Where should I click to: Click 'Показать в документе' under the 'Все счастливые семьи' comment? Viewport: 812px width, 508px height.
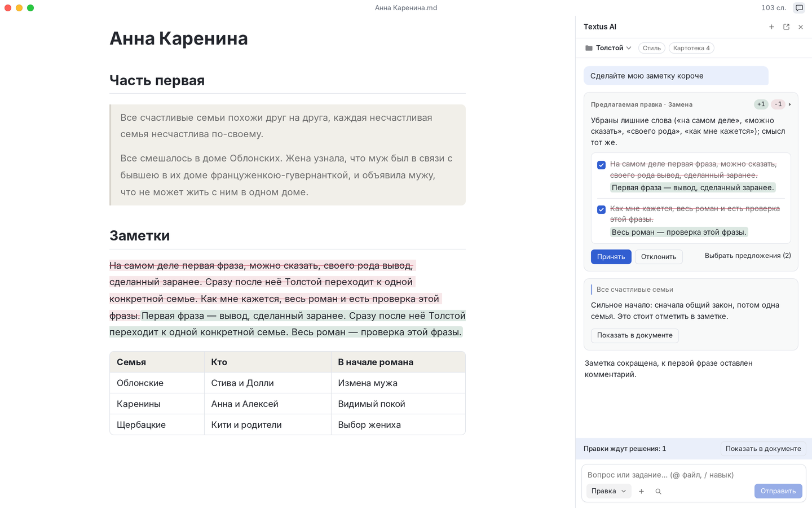click(635, 335)
